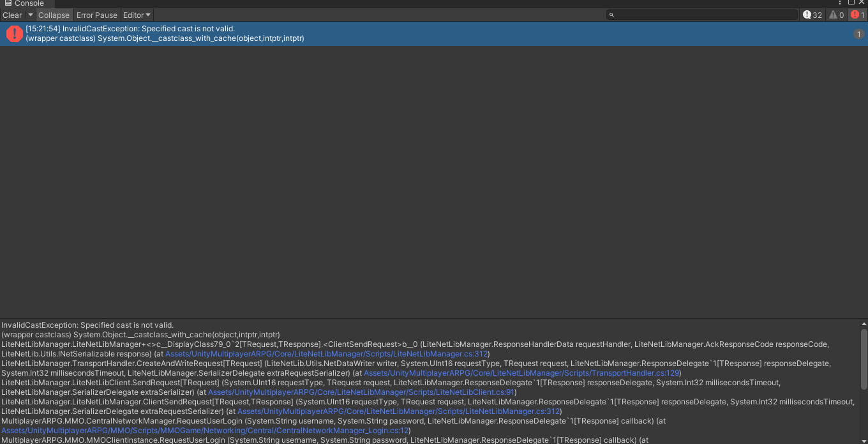Toggle info messages filter showing 32
868x444 pixels.
click(812, 15)
